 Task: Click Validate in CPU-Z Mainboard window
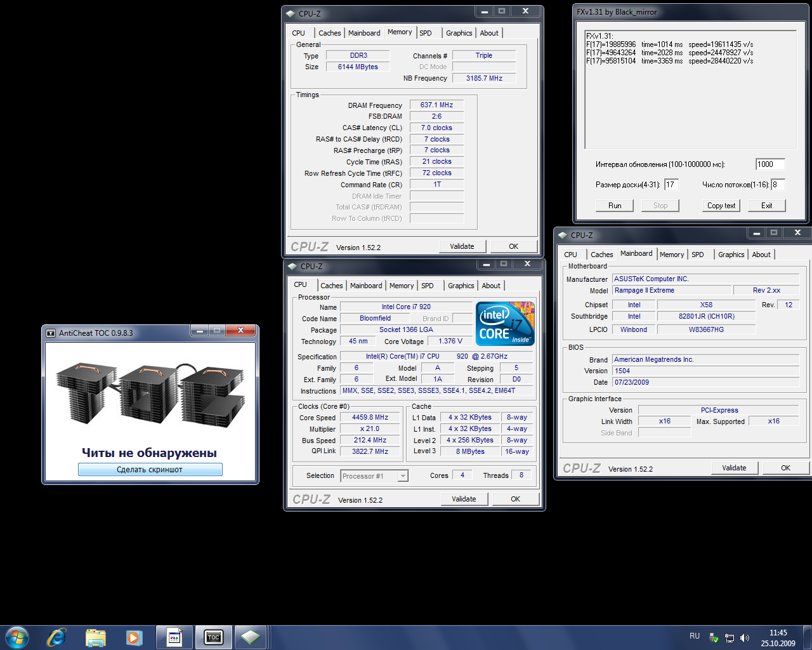[x=734, y=468]
